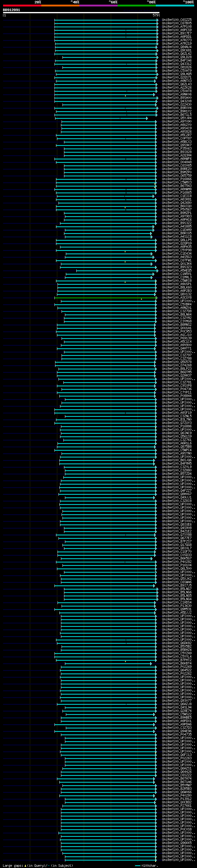Select hit label UniRef100_O22430
Image resolution: width=197 pixels, height=868 pixels.
click(x=177, y=104)
